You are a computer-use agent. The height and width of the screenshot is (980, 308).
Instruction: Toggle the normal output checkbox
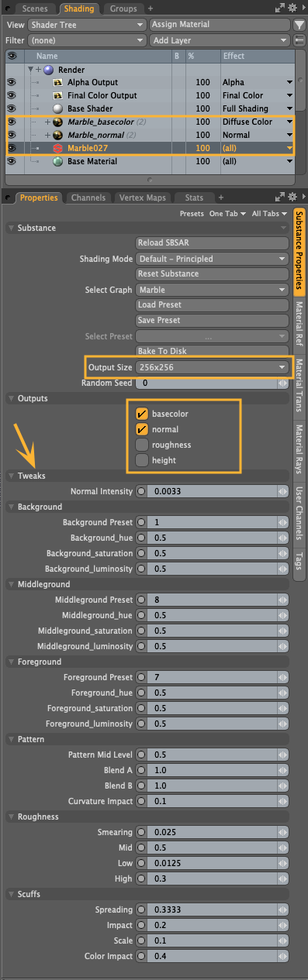(x=142, y=429)
